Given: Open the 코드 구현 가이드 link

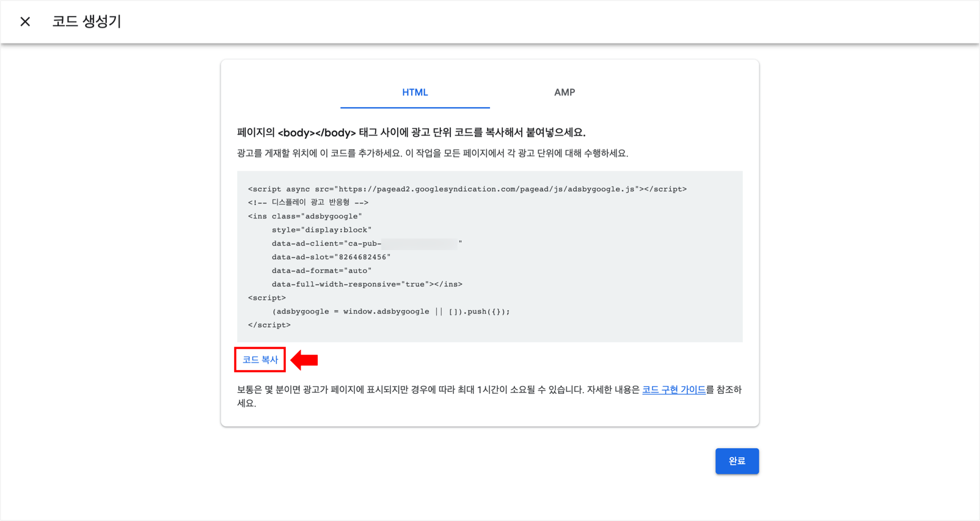Looking at the screenshot, I should (x=674, y=390).
